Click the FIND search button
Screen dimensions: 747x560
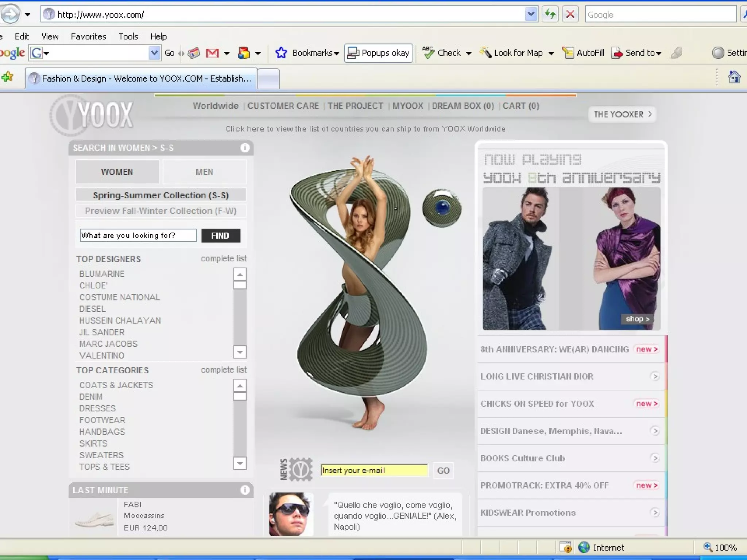click(x=220, y=236)
